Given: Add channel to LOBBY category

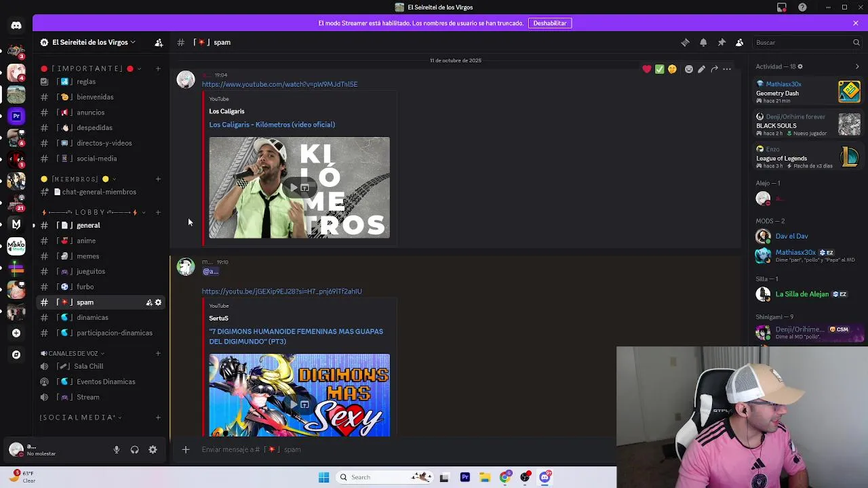Looking at the screenshot, I should (158, 212).
